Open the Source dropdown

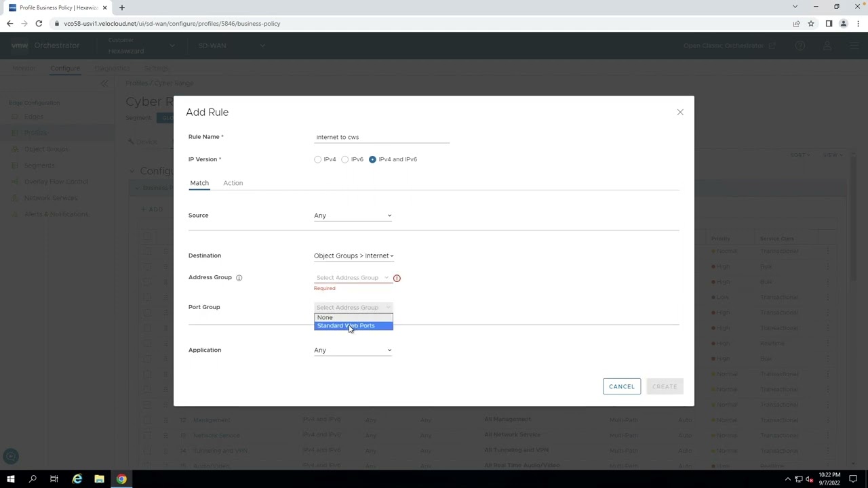coord(353,216)
